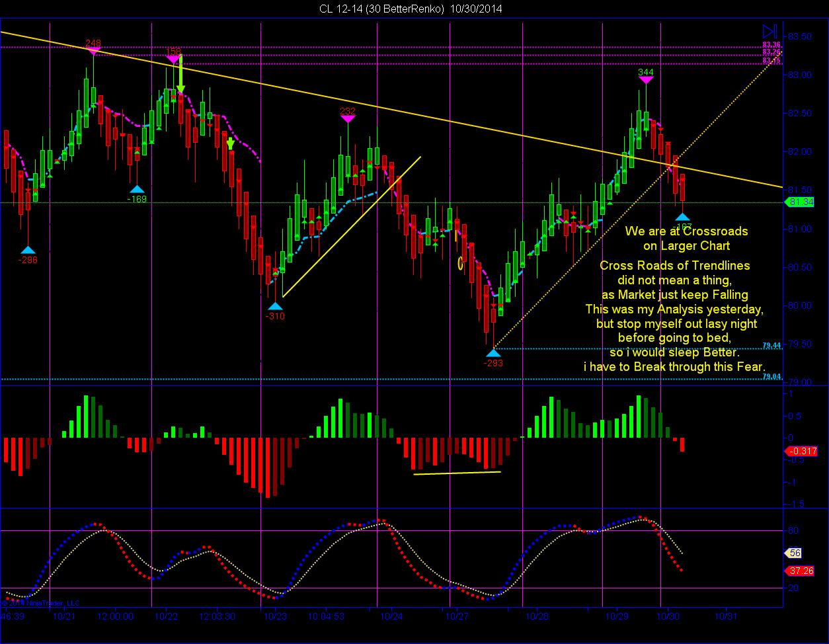
Task: Select the 'We are at Crossroads' annotation text
Action: 686,231
